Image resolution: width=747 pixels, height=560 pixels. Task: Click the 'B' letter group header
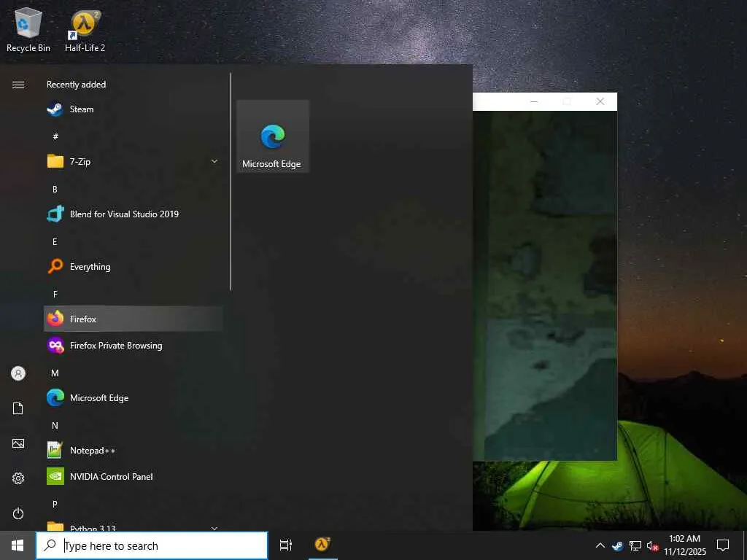[55, 189]
